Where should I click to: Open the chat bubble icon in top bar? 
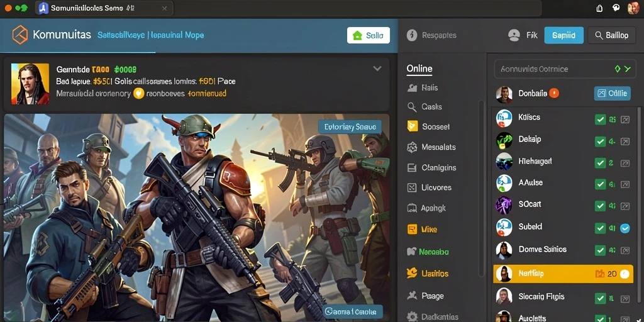click(x=616, y=8)
